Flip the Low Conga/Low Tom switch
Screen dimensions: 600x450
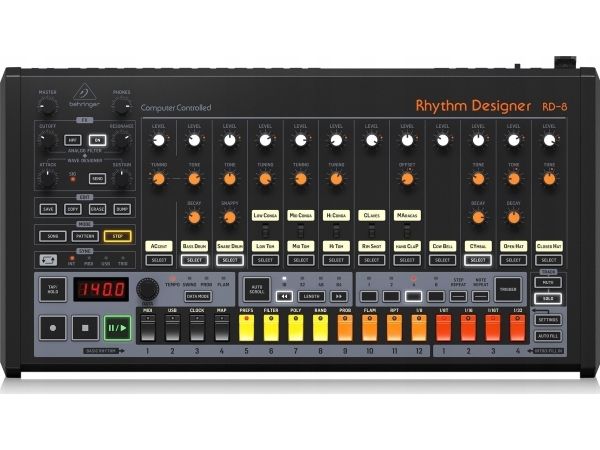coord(265,230)
